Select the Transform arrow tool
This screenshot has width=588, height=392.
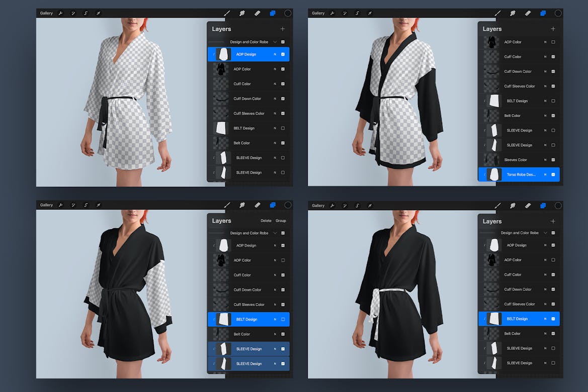click(99, 13)
